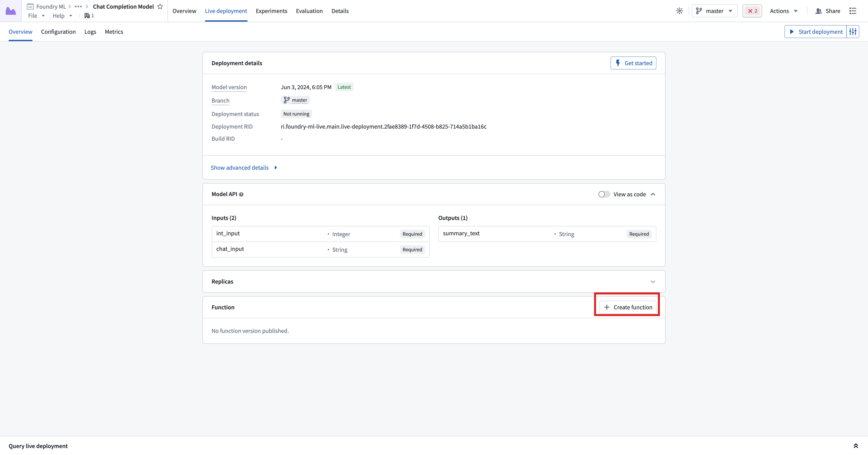This screenshot has height=455, width=868.
Task: Click the Model API help question icon
Action: click(x=241, y=194)
